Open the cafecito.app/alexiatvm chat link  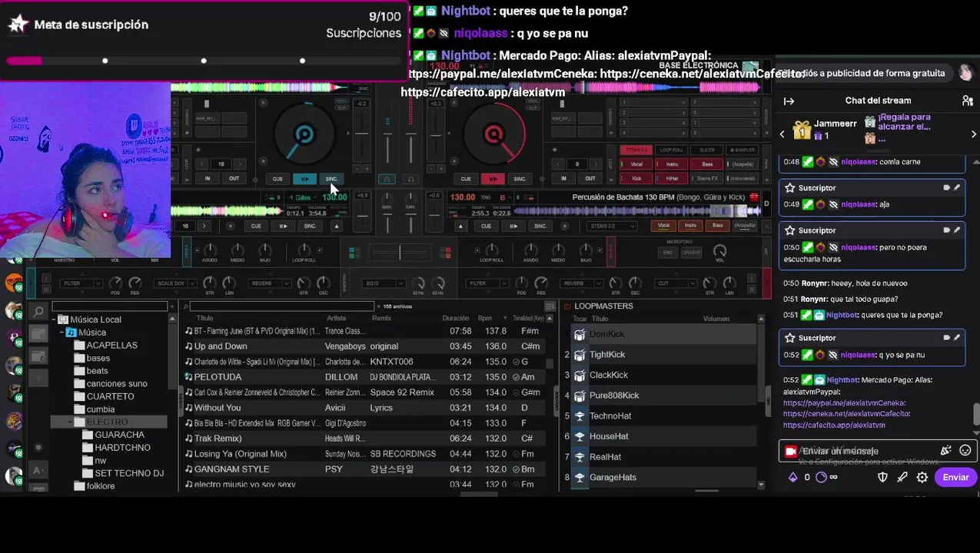[x=834, y=425]
